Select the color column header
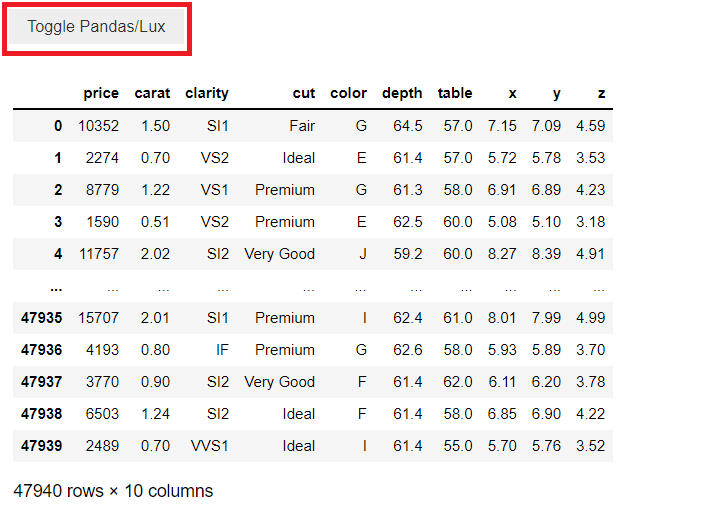This screenshot has height=513, width=720. (x=348, y=93)
